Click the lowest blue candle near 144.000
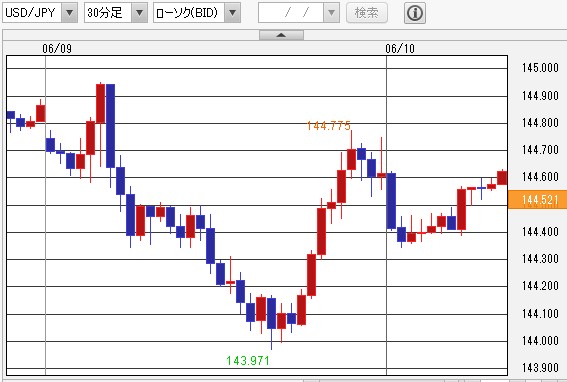The width and height of the screenshot is (567, 382). 271,313
